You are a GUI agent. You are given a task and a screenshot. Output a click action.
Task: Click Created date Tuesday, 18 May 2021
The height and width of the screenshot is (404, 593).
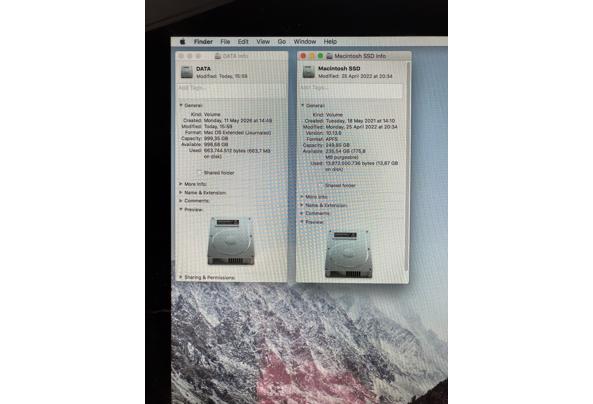360,121
